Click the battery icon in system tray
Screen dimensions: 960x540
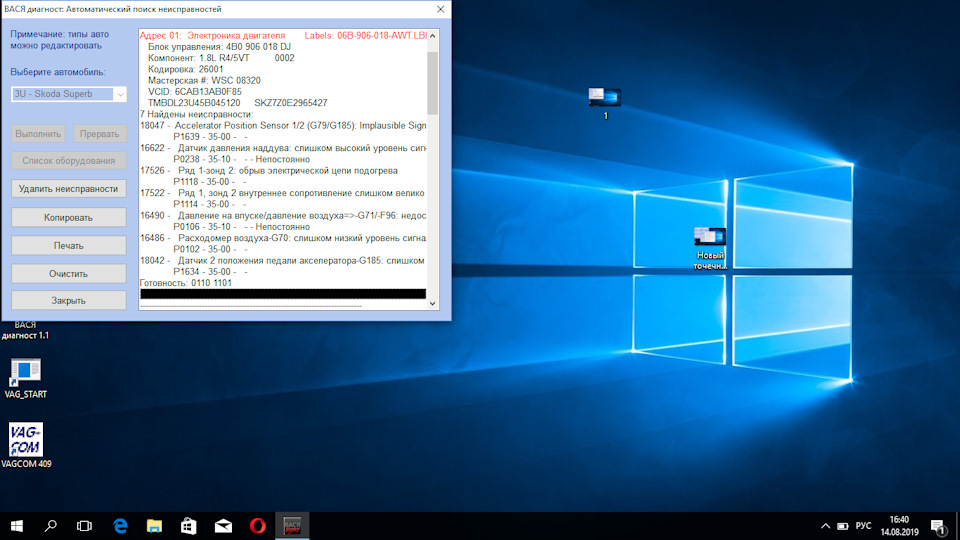point(843,526)
